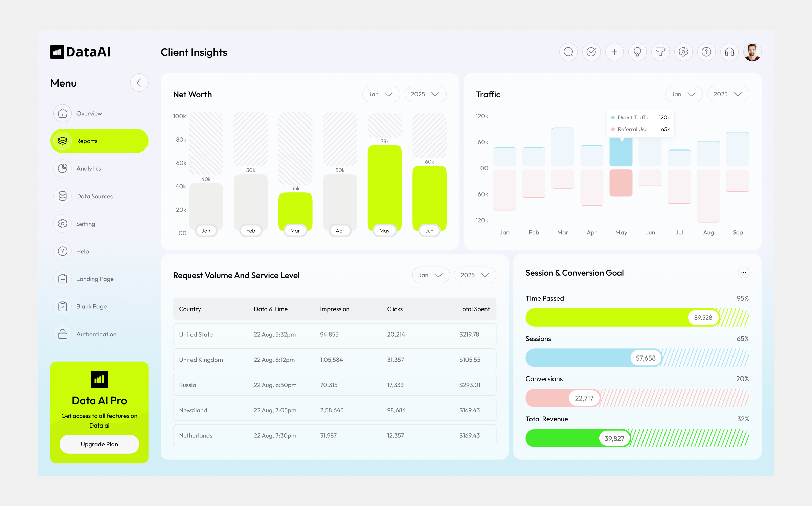Open the year dropdown in Traffic panel
Viewport: 812px width, 506px height.
click(x=728, y=94)
